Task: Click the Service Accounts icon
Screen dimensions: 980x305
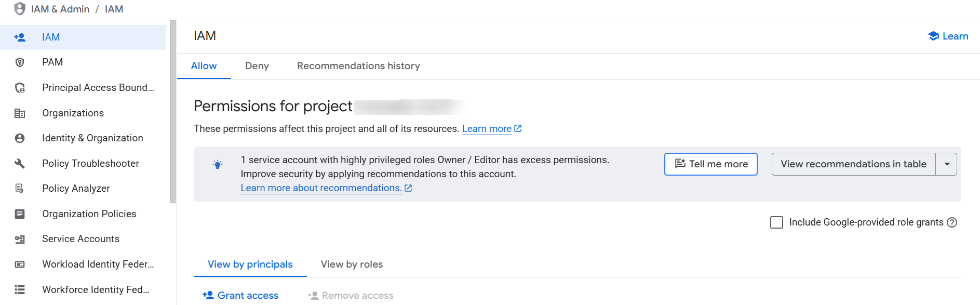Action: [x=20, y=239]
